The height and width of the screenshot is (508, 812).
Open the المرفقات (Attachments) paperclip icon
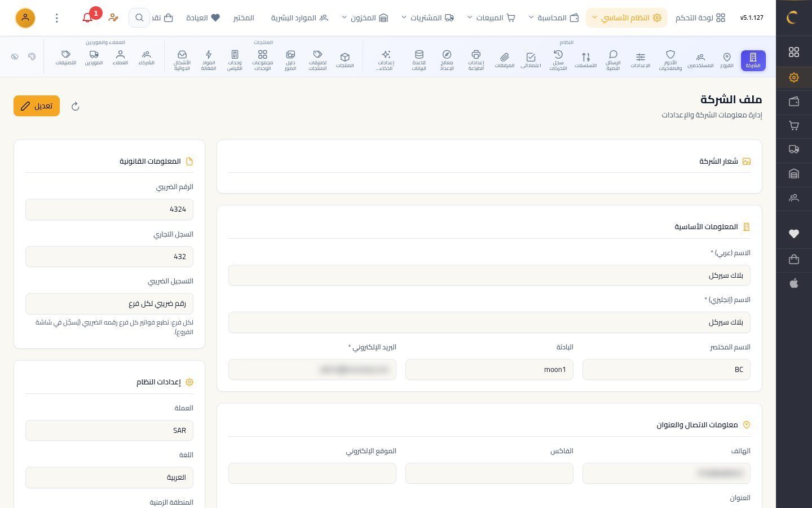504,60
